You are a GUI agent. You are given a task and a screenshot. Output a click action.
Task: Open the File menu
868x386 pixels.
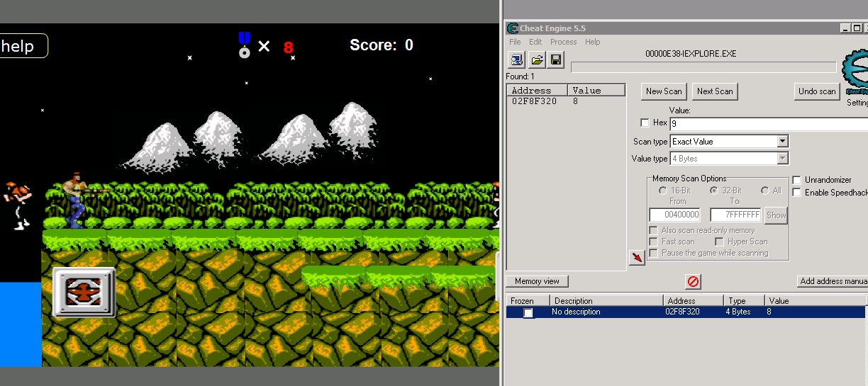click(515, 42)
